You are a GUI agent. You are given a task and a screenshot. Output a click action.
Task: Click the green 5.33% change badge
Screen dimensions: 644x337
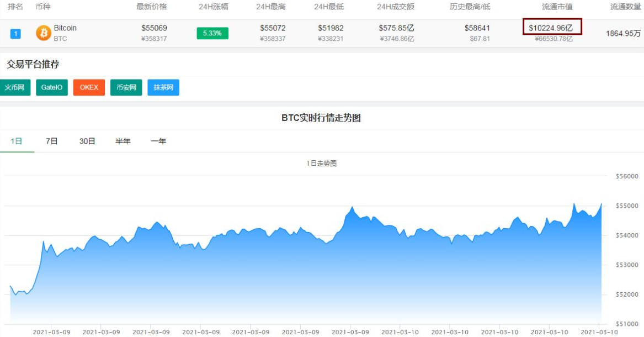point(212,34)
